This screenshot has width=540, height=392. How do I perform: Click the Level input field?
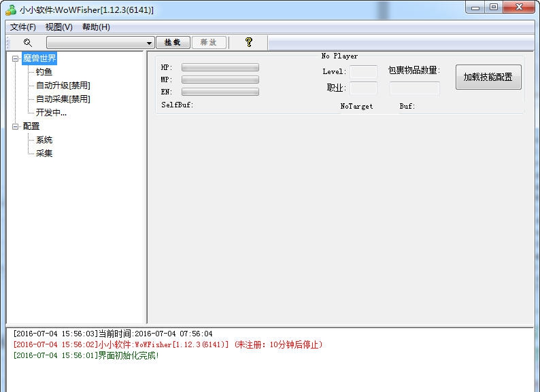coord(363,72)
